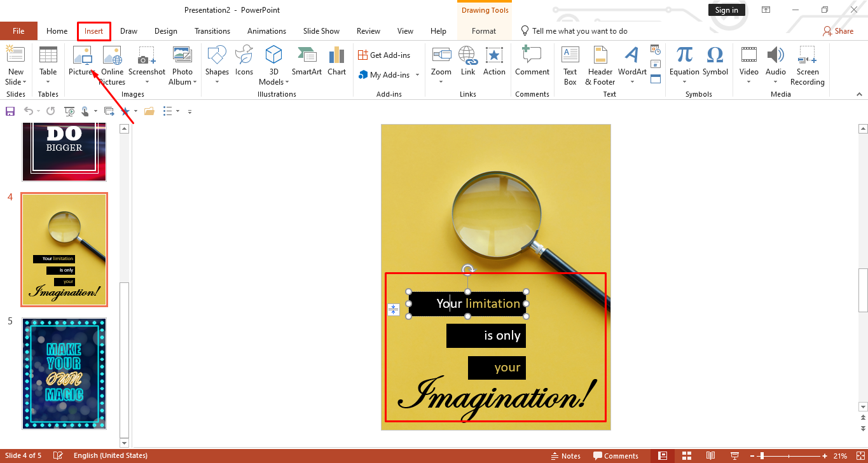This screenshot has width=868, height=463.
Task: Expand the Photo Album dropdown
Action: pos(195,82)
